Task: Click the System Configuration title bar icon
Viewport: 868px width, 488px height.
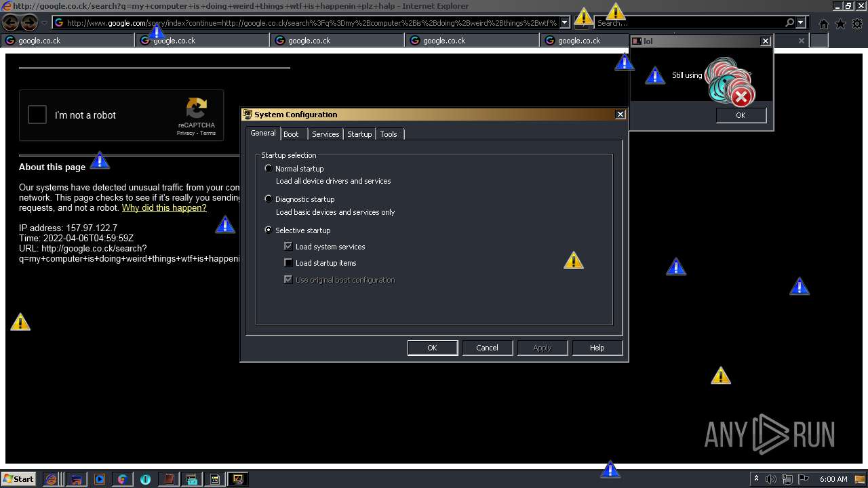Action: click(248, 115)
